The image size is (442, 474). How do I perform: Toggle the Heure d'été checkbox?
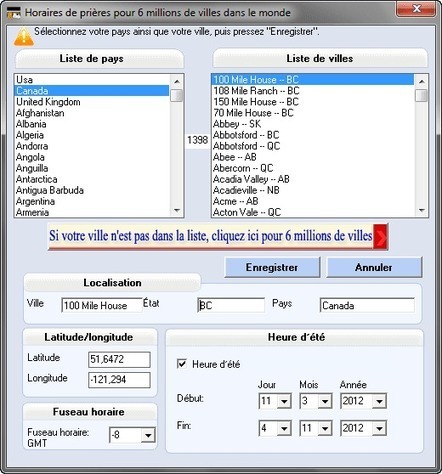[x=182, y=364]
